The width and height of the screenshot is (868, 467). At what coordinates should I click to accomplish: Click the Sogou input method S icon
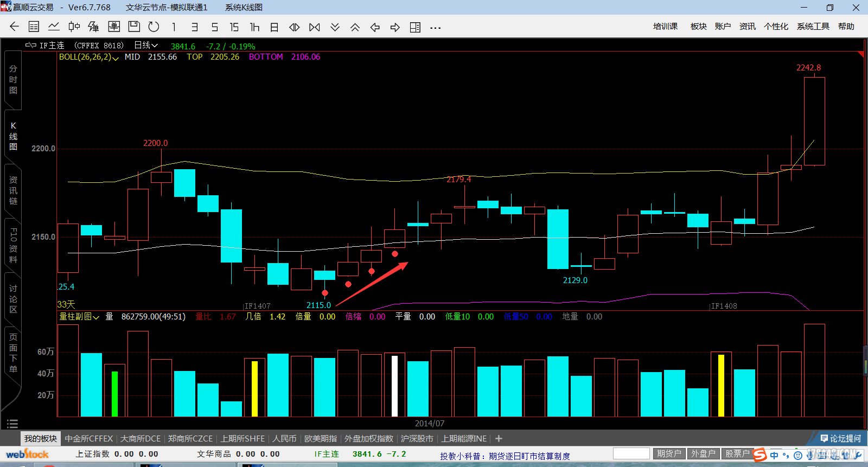760,455
